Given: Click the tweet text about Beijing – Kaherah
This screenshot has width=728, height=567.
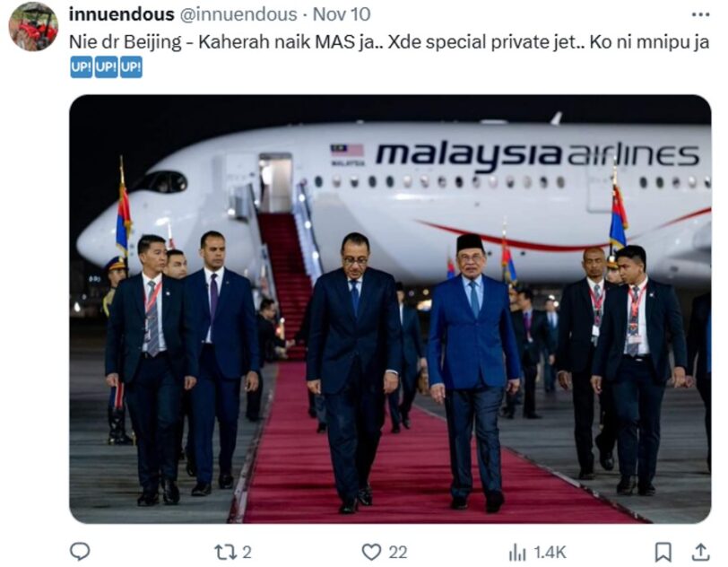Looking at the screenshot, I should (389, 42).
